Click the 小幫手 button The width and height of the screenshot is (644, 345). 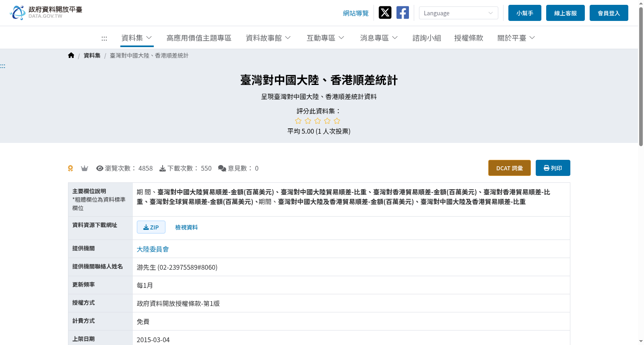click(525, 13)
